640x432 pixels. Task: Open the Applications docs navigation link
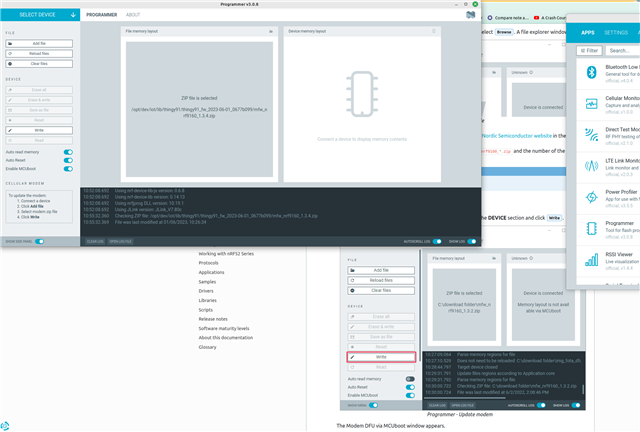(x=211, y=272)
